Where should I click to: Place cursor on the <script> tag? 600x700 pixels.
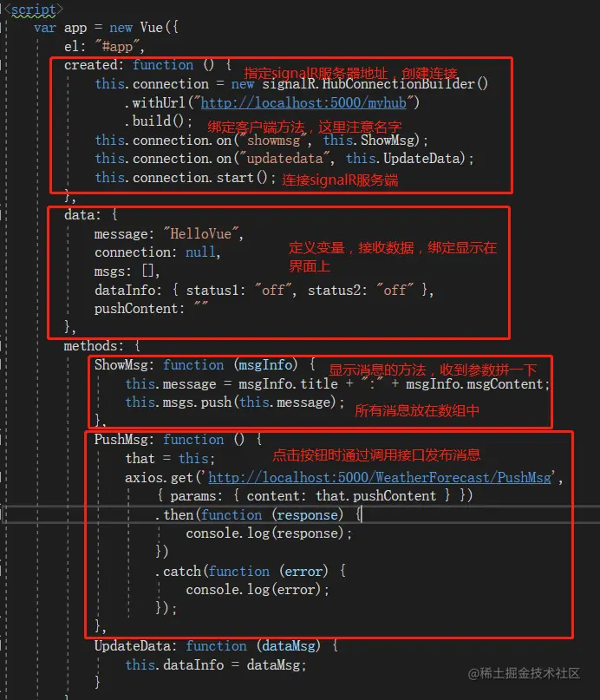coord(34,9)
